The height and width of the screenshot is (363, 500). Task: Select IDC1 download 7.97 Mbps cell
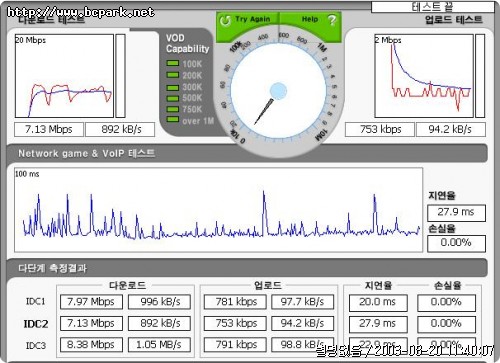pyautogui.click(x=91, y=302)
